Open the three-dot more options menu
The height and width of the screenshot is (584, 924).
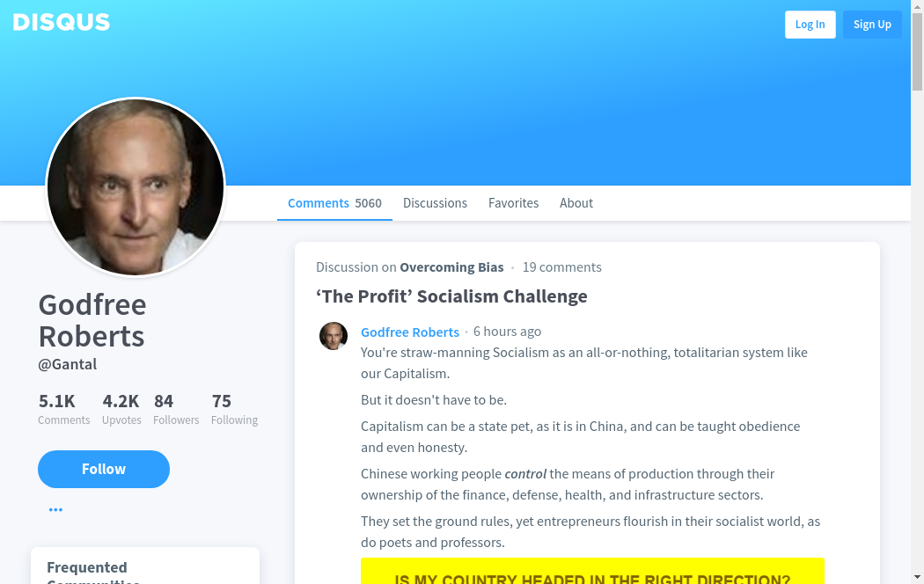(55, 510)
